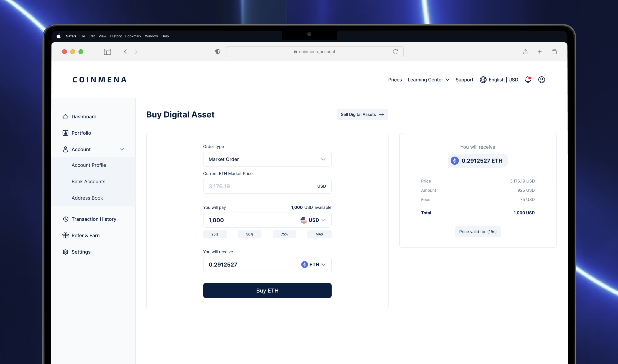Open the English | USD language selector
Screen dimensions: 618x364
click(x=499, y=80)
